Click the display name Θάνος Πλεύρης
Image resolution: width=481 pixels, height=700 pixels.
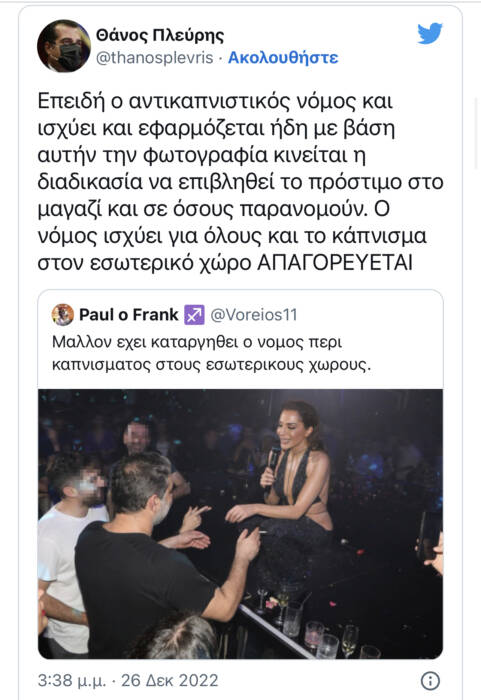pos(160,36)
